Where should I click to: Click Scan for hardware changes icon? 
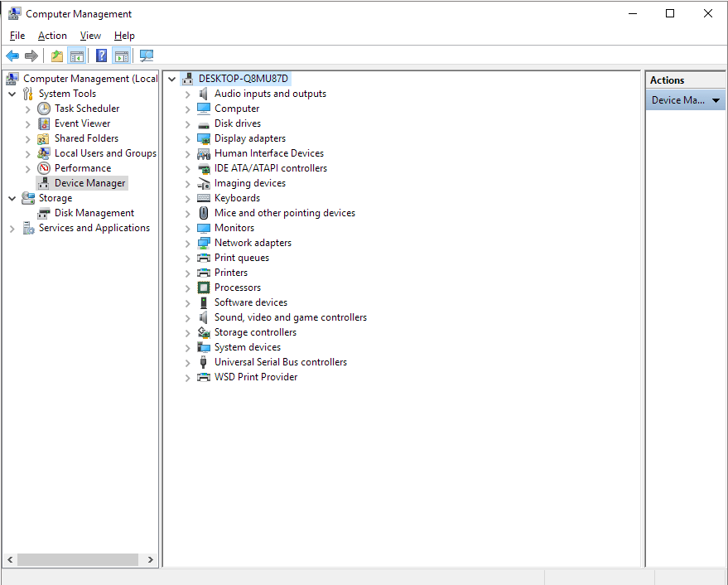[147, 56]
